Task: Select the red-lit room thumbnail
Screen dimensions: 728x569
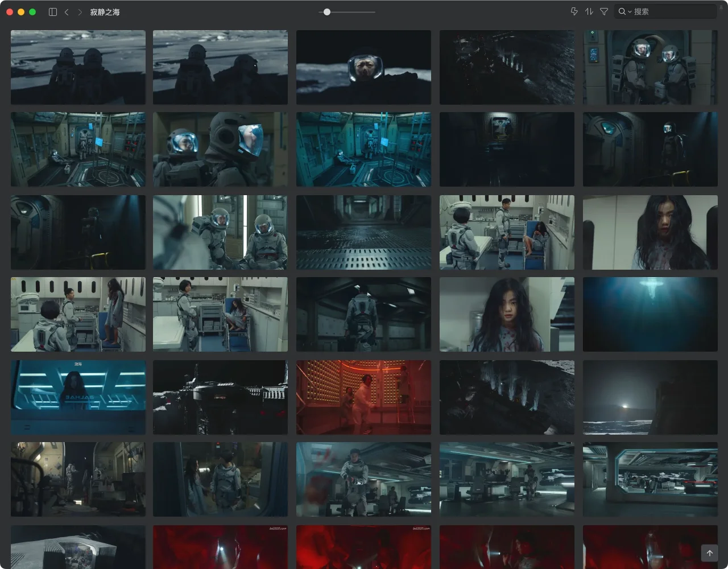Action: click(x=363, y=397)
